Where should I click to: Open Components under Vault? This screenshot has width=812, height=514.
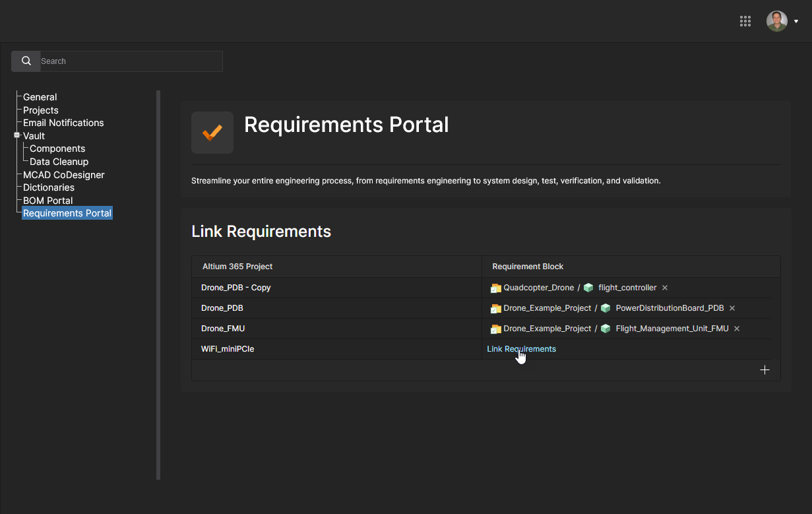(x=57, y=148)
